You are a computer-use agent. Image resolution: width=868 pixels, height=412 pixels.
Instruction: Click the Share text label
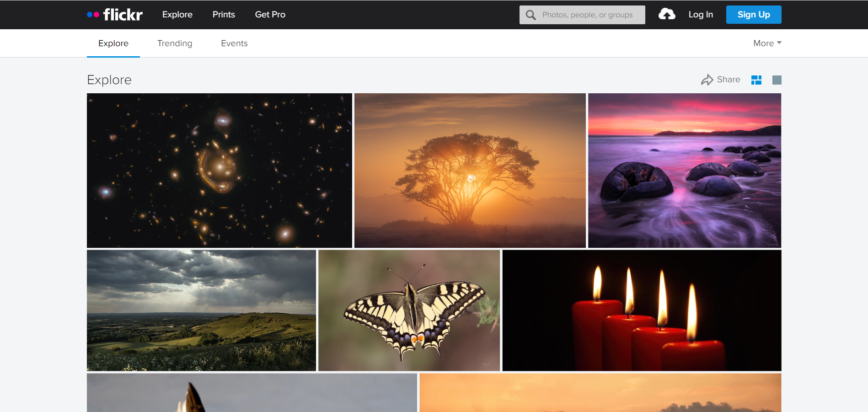click(x=729, y=80)
